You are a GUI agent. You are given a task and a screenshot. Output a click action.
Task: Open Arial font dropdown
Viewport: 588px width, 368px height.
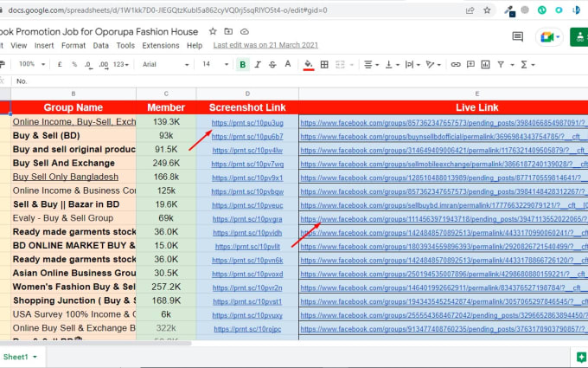click(x=165, y=65)
